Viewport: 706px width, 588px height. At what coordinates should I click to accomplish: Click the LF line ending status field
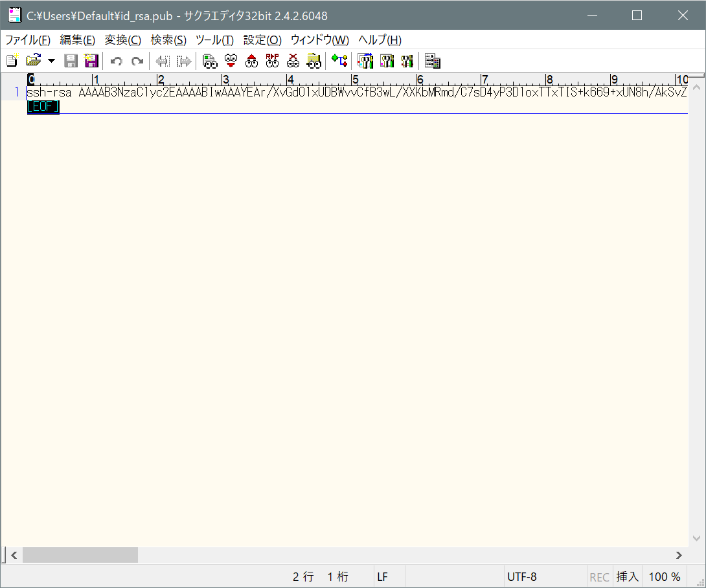[389, 577]
